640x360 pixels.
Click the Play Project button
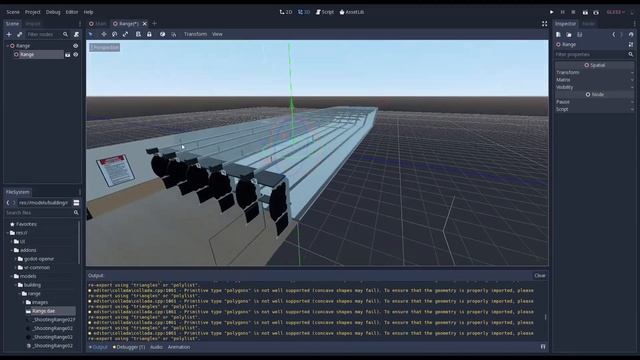point(551,12)
